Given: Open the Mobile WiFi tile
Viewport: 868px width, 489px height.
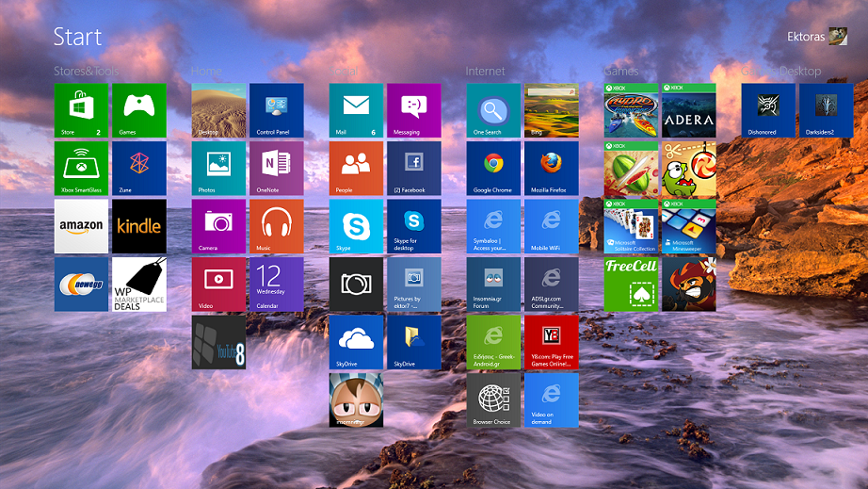Looking at the screenshot, I should tap(551, 226).
